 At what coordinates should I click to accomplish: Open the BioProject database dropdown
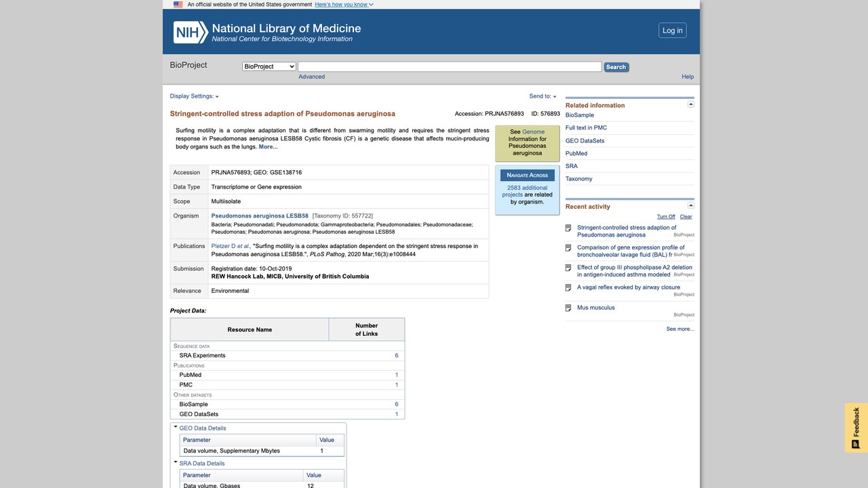pyautogui.click(x=269, y=66)
